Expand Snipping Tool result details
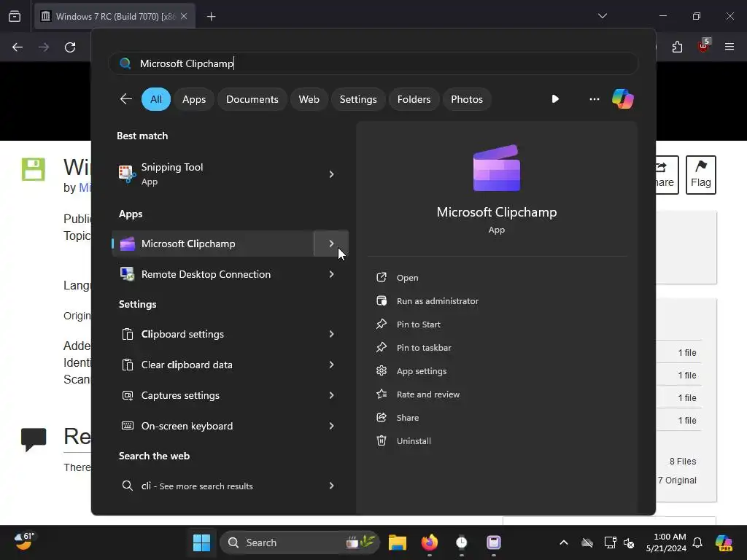This screenshot has width=747, height=560. [332, 174]
